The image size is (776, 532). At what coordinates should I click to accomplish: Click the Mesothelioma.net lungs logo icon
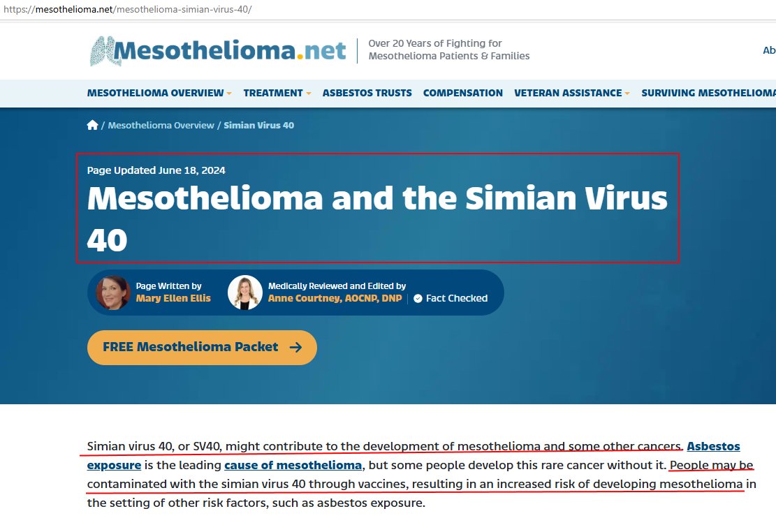pyautogui.click(x=101, y=51)
